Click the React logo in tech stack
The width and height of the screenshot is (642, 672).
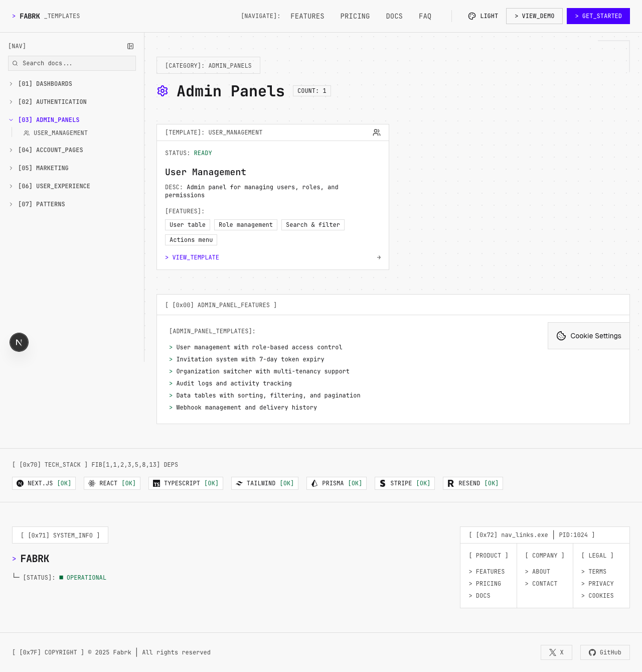click(x=92, y=483)
